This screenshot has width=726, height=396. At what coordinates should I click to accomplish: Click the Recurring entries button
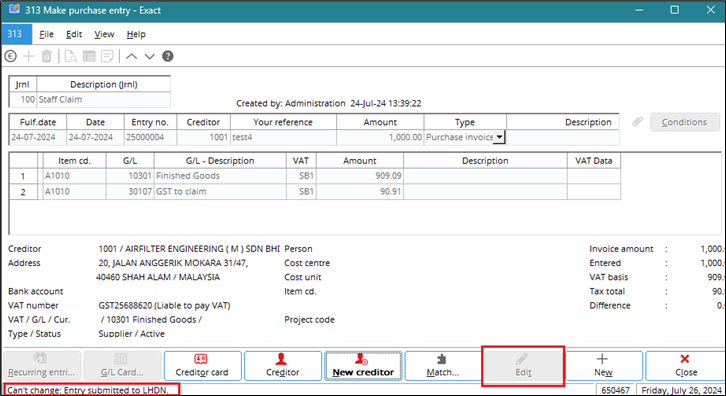(42, 365)
